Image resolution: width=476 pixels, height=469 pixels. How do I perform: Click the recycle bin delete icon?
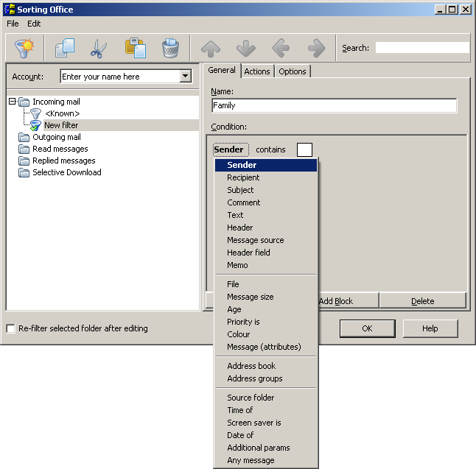point(170,49)
